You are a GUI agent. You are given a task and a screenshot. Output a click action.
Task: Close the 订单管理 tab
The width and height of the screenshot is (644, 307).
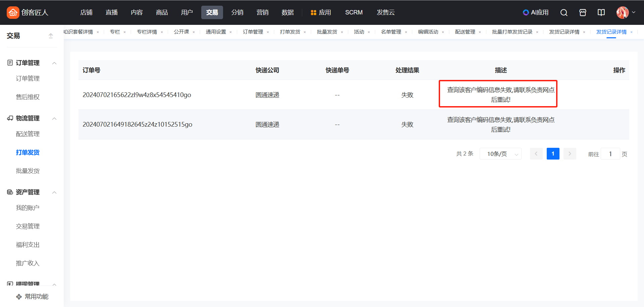point(268,32)
